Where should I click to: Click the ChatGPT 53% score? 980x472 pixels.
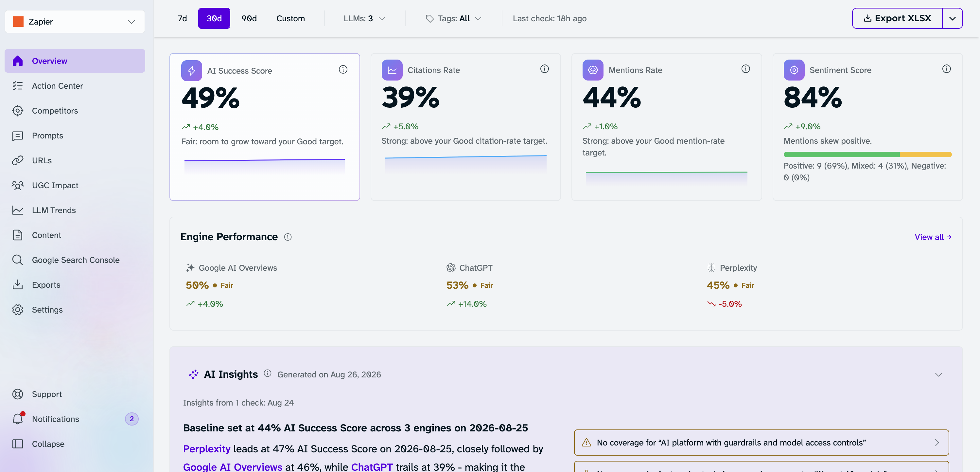click(x=457, y=285)
